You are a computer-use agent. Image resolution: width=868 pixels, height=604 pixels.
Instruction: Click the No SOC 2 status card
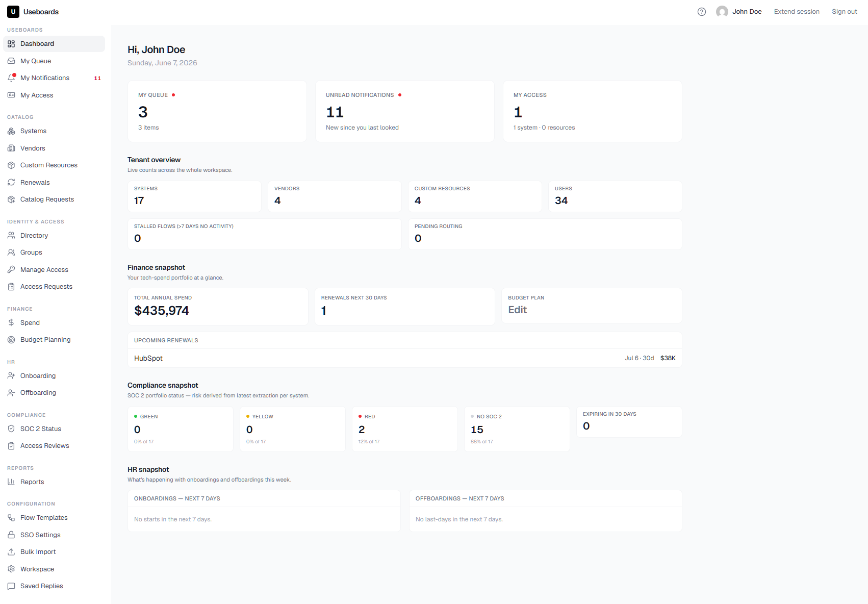click(x=517, y=429)
